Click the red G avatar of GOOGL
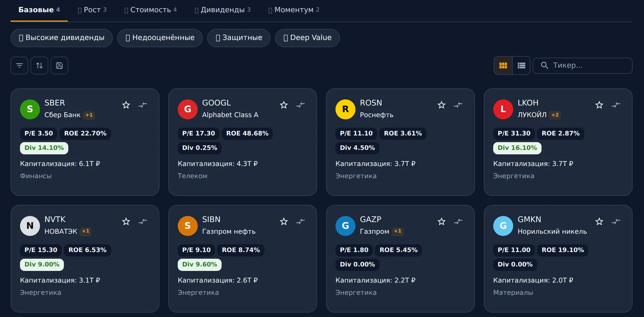Screen dimensions: 644x317 (188, 110)
